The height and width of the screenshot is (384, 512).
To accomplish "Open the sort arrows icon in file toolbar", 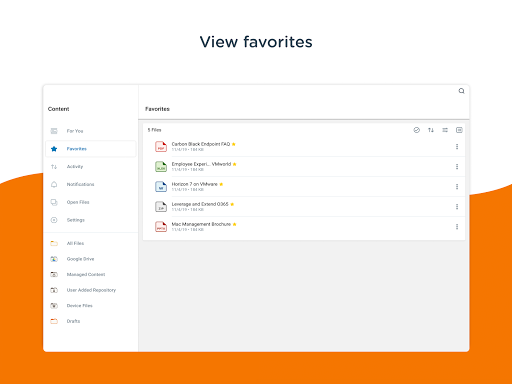I will [x=431, y=130].
